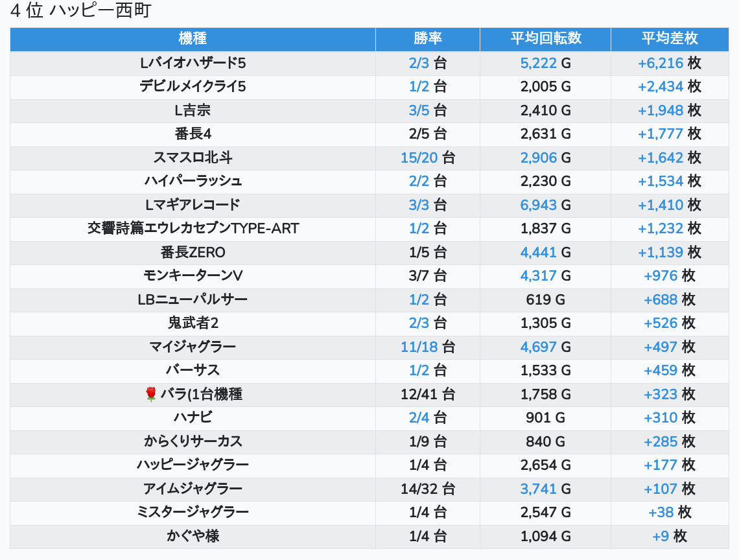Click the ハナビ row name
Screen dimensions: 739x560
tap(193, 417)
